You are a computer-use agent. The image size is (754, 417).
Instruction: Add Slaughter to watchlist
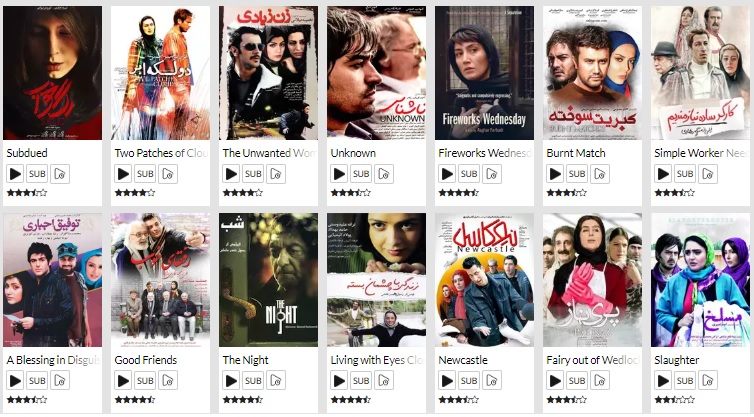click(708, 380)
